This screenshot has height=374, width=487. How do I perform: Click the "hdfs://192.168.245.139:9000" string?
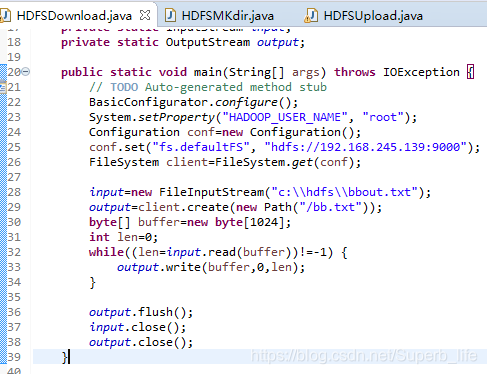[x=366, y=147]
